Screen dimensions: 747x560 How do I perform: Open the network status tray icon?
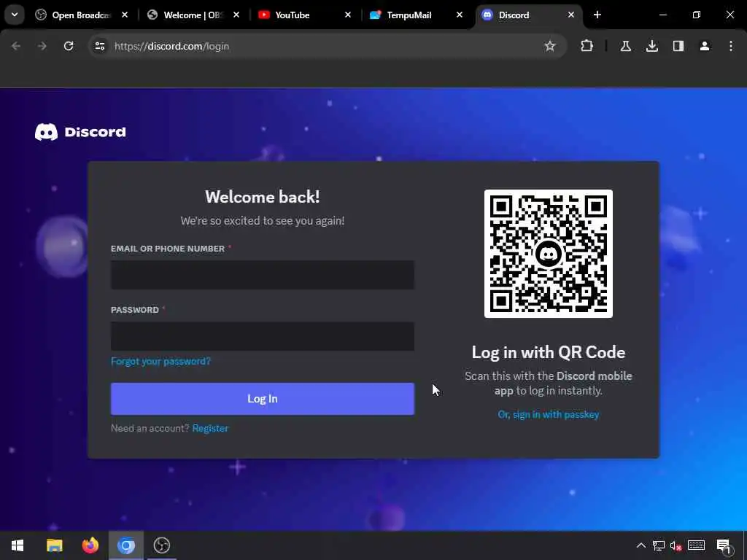659,545
